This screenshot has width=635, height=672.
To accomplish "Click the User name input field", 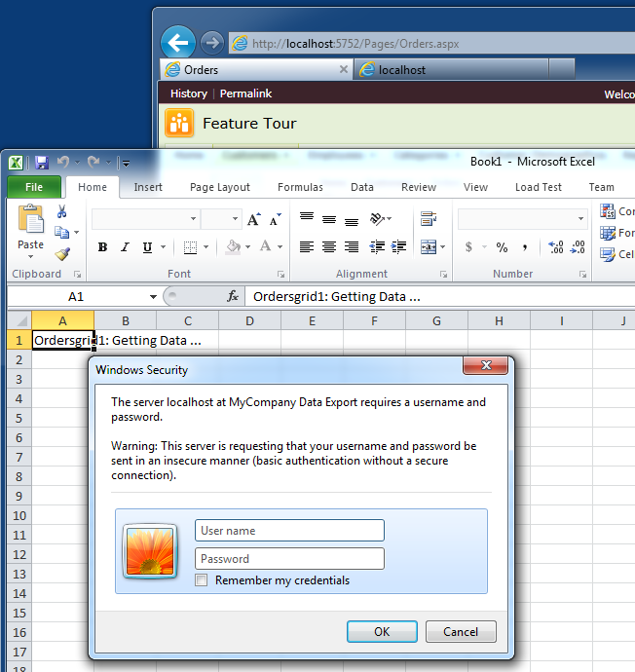I will tap(289, 530).
